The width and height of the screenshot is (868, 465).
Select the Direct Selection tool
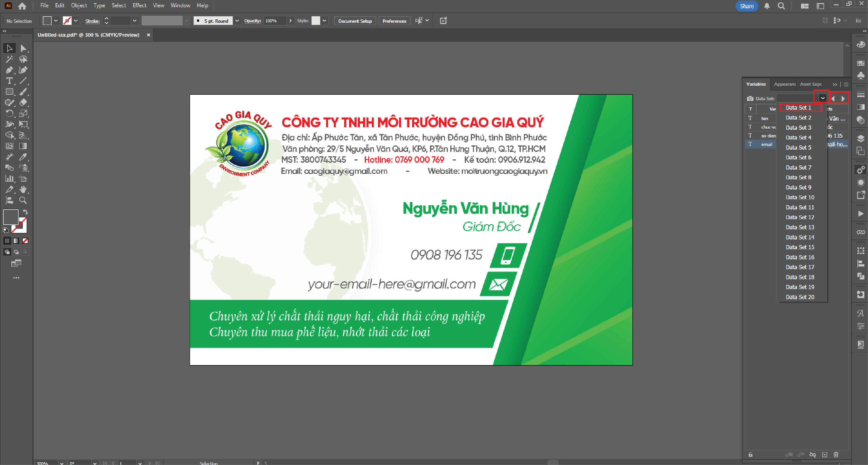tap(23, 48)
